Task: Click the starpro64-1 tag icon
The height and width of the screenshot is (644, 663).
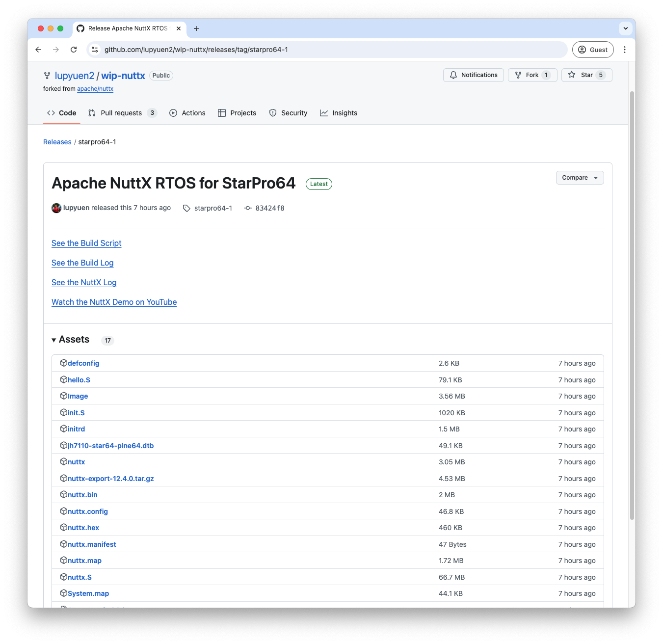Action: click(186, 208)
